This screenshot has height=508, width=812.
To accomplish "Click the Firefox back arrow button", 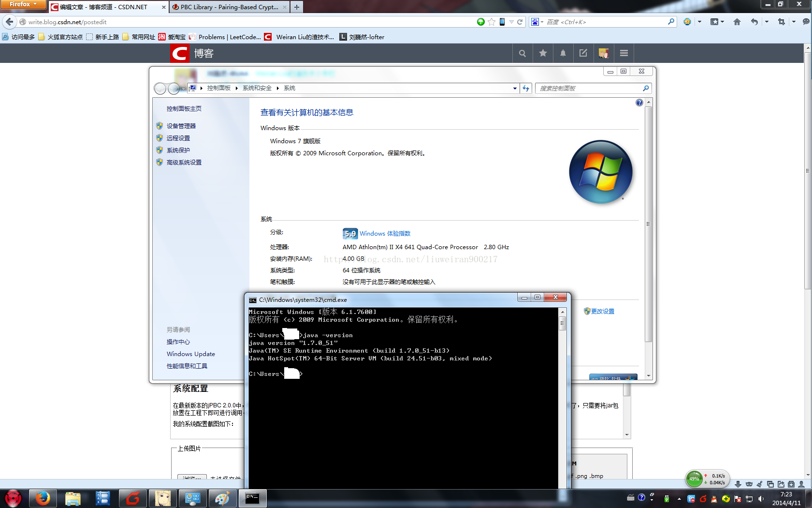I will (x=10, y=22).
